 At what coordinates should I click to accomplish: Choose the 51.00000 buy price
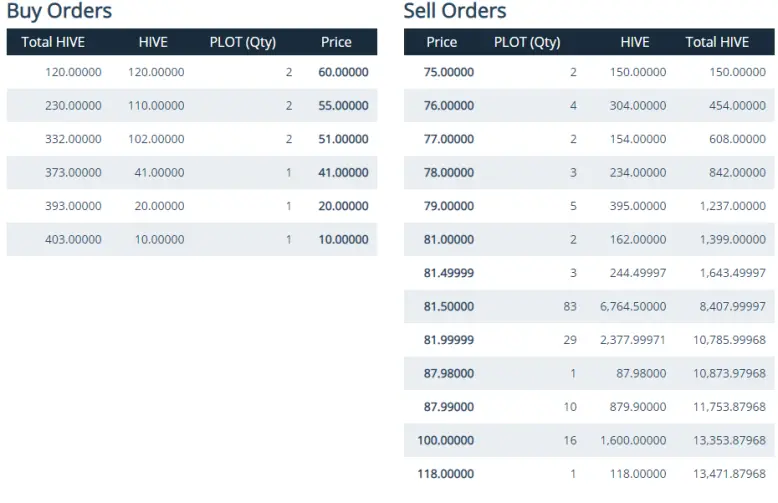click(x=343, y=139)
